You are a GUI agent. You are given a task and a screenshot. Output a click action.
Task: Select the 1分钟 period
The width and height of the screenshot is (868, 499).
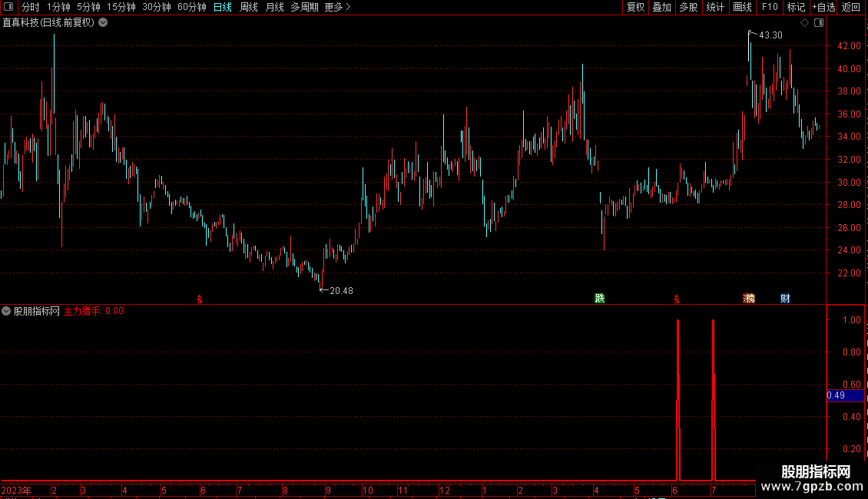tap(58, 7)
